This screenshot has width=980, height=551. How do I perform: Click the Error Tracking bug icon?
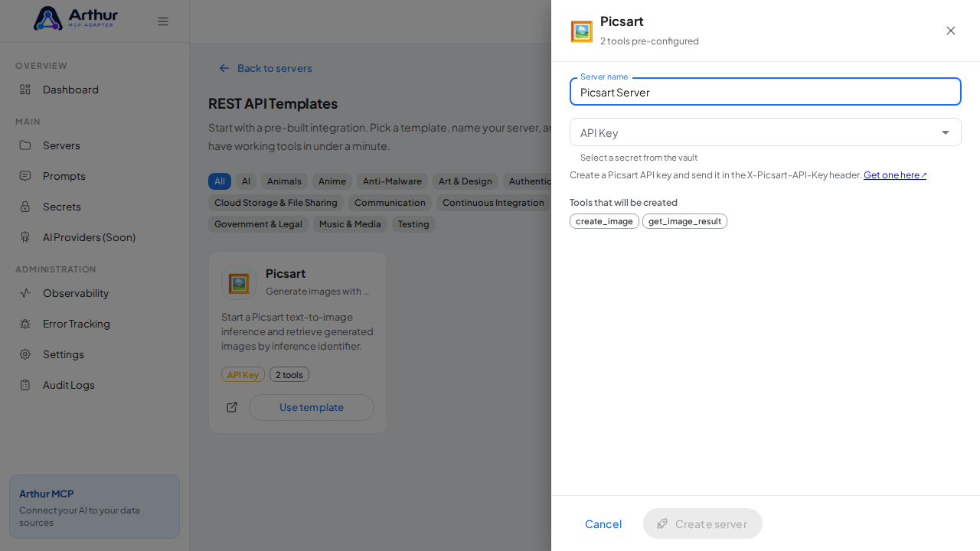click(25, 324)
